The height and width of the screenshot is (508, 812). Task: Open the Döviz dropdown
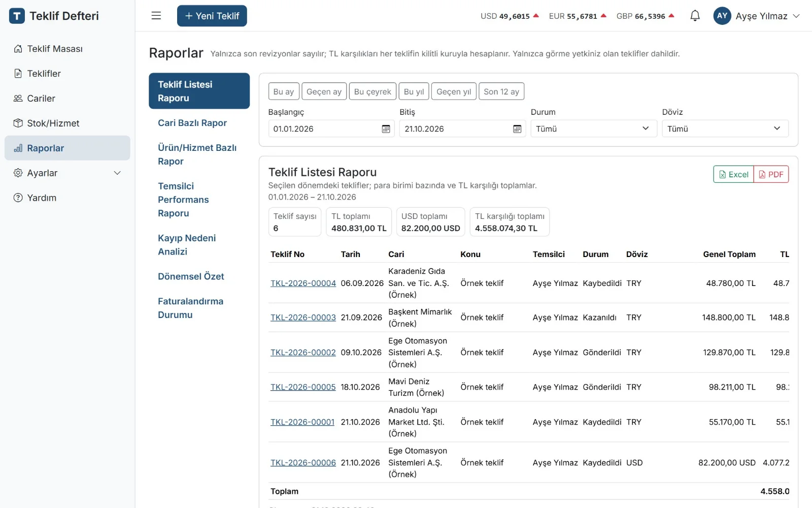tap(725, 129)
